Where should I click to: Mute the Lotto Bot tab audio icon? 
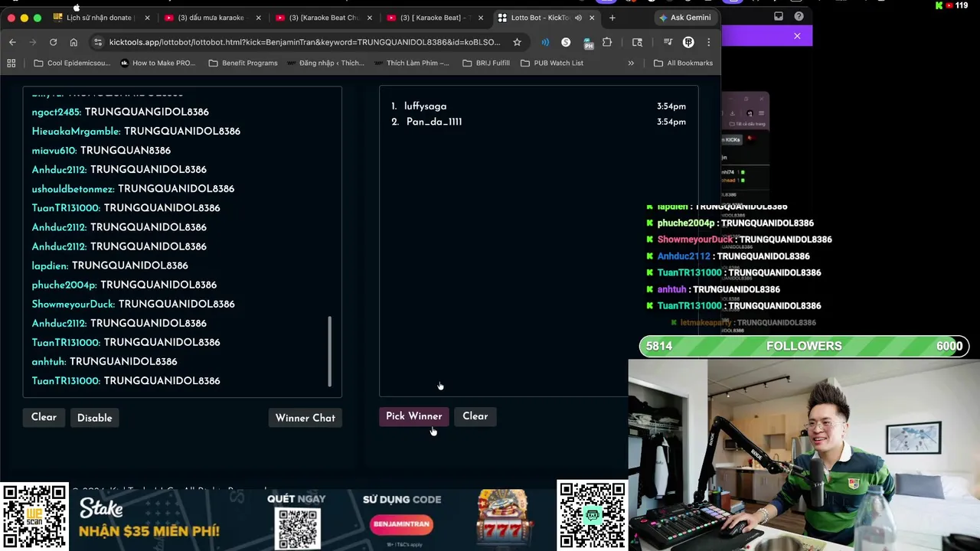578,18
